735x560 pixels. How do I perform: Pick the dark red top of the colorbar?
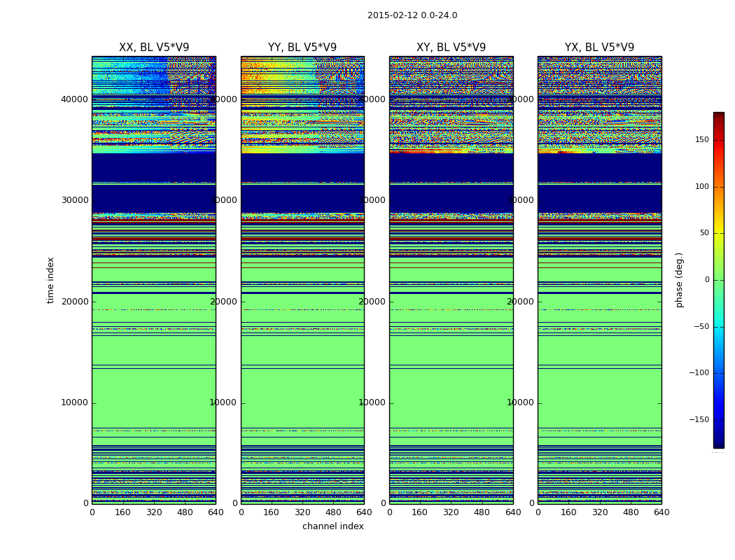(718, 116)
